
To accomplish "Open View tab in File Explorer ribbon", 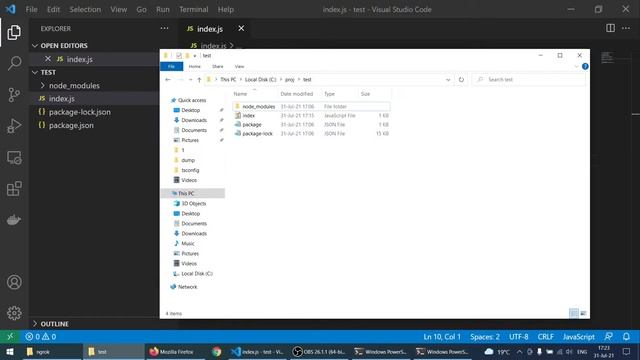I will pos(239,66).
